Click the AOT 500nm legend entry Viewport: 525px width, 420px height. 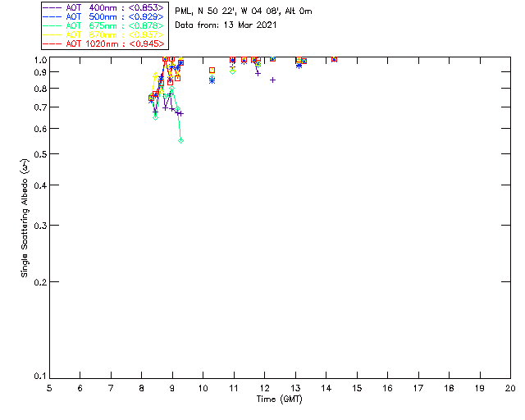point(104,16)
